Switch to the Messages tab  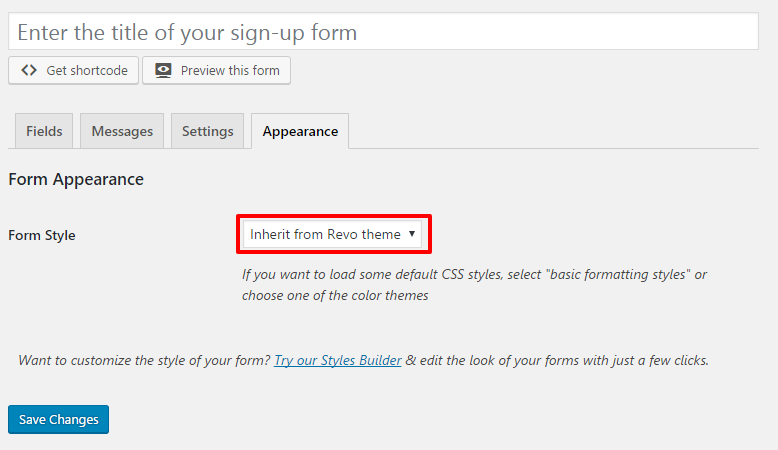click(x=122, y=131)
